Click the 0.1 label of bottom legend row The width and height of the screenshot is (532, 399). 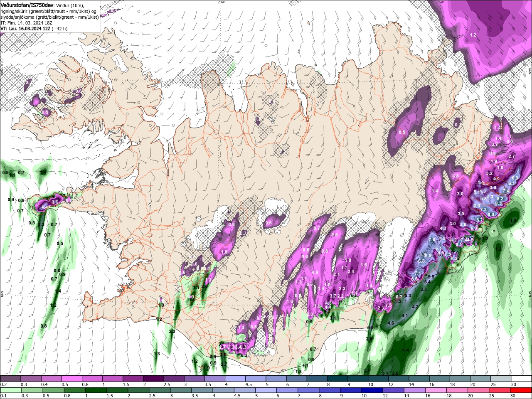pos(4,396)
